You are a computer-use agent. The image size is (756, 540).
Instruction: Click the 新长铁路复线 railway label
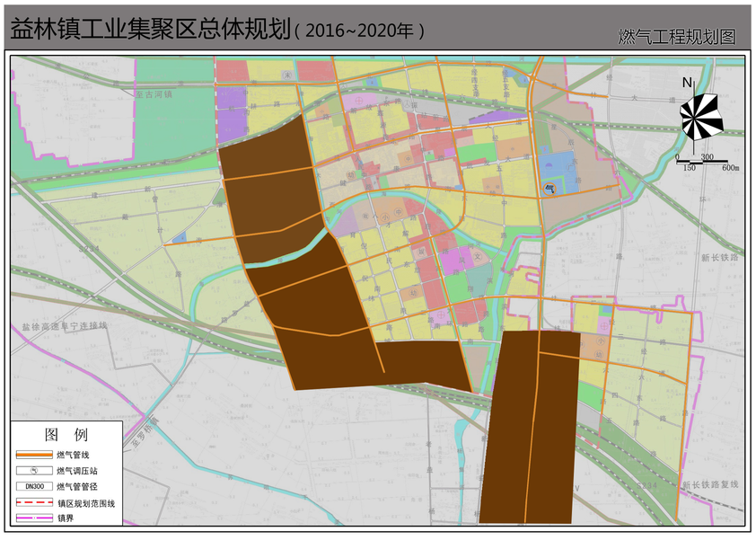(x=706, y=485)
